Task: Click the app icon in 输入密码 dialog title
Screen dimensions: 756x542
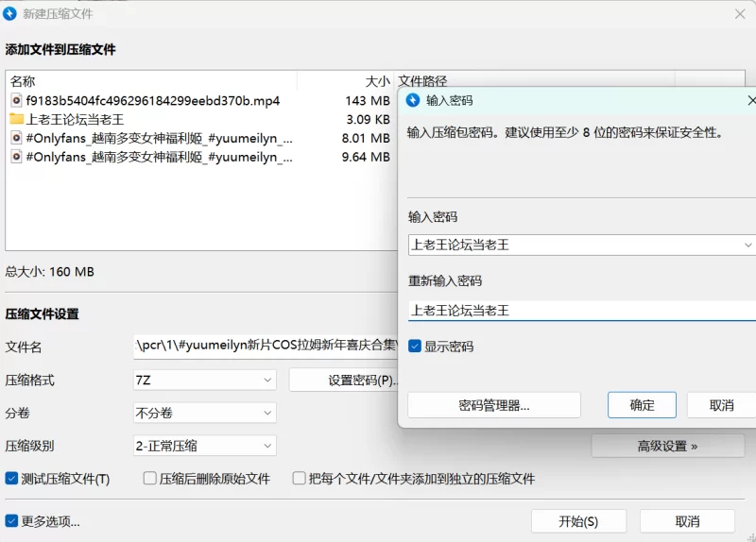Action: click(x=413, y=100)
